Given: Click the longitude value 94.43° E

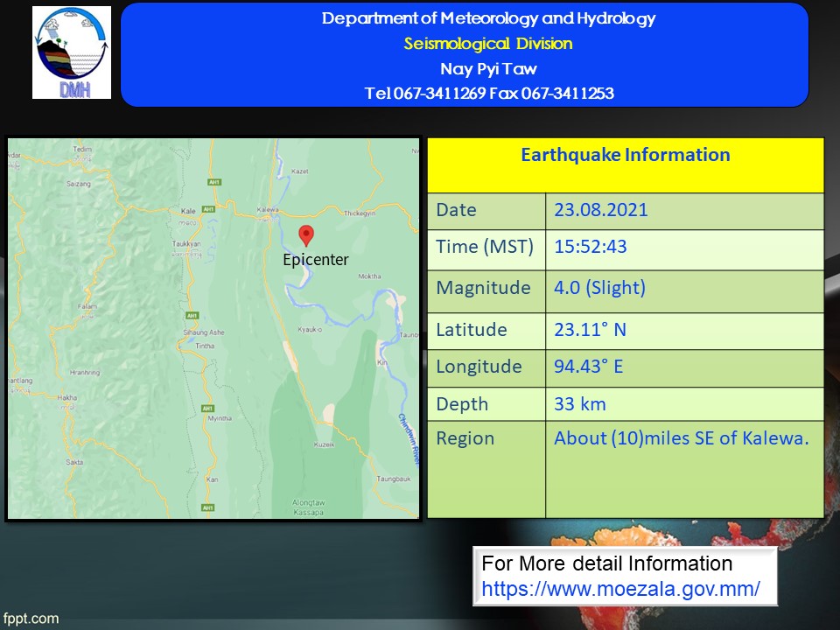Looking at the screenshot, I should pyautogui.click(x=588, y=367).
